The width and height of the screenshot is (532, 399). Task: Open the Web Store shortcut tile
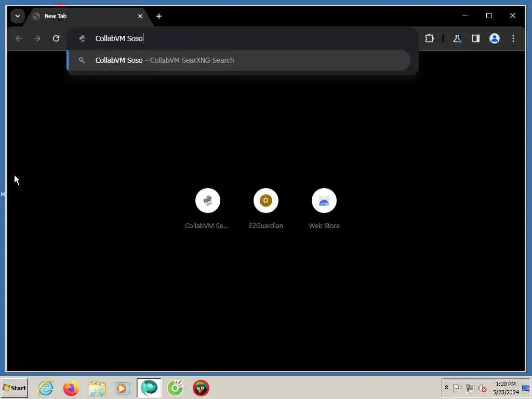pos(324,209)
